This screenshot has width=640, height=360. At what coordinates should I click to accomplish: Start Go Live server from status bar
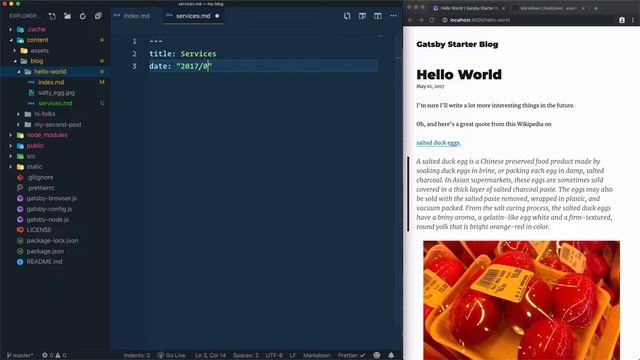click(171, 356)
